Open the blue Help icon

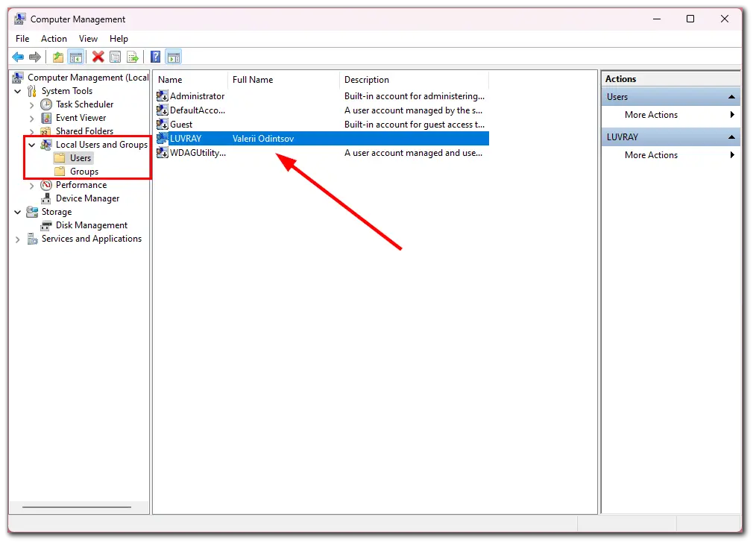coord(155,57)
